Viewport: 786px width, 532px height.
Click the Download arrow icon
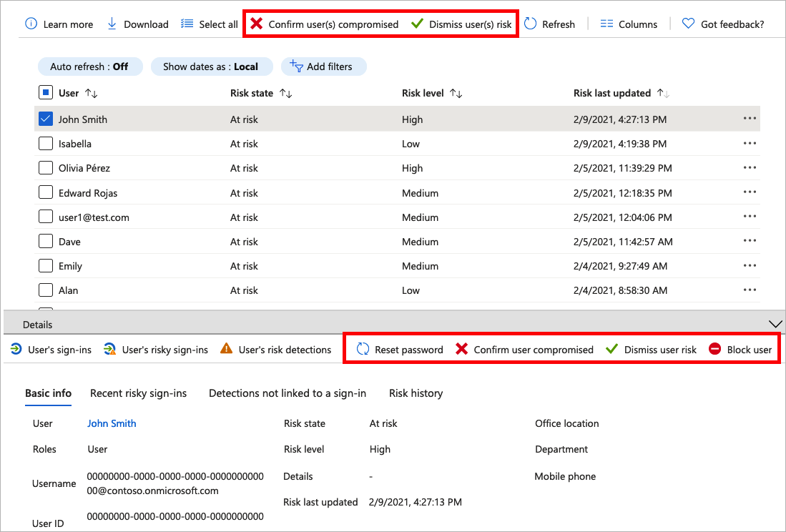112,24
